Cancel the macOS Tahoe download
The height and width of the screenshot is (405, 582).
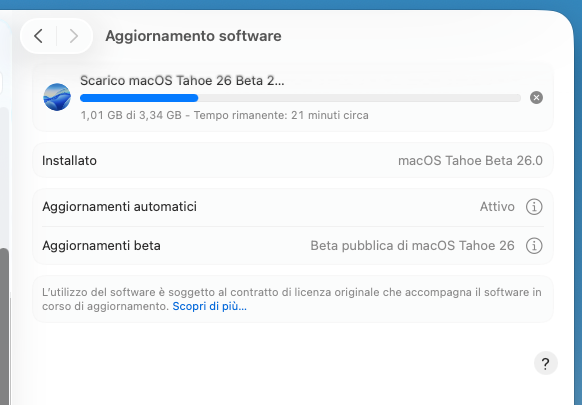point(536,98)
